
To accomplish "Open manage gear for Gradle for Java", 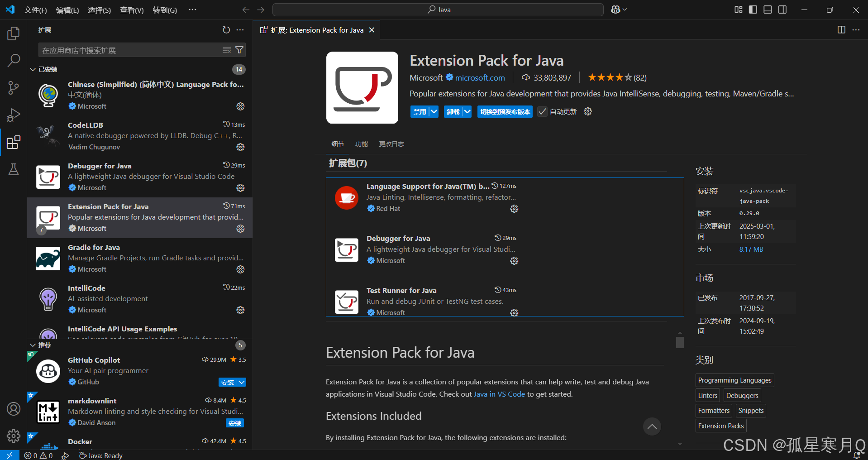I will tap(240, 269).
